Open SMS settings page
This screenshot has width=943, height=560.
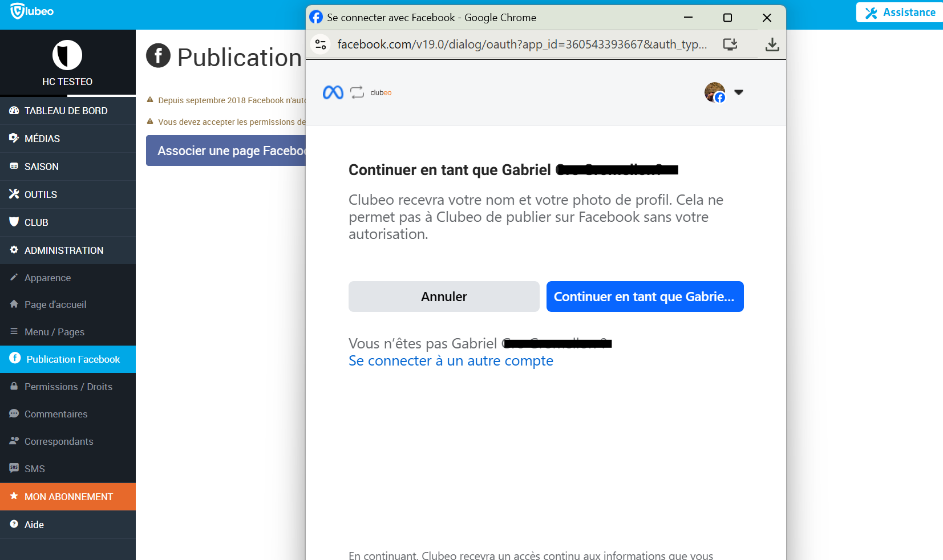pos(68,469)
